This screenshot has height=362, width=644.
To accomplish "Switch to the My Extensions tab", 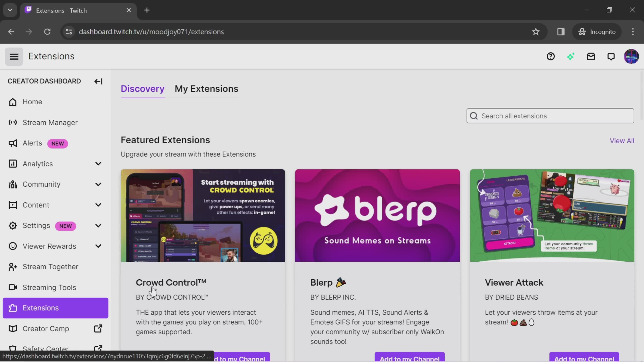I will click(x=206, y=89).
